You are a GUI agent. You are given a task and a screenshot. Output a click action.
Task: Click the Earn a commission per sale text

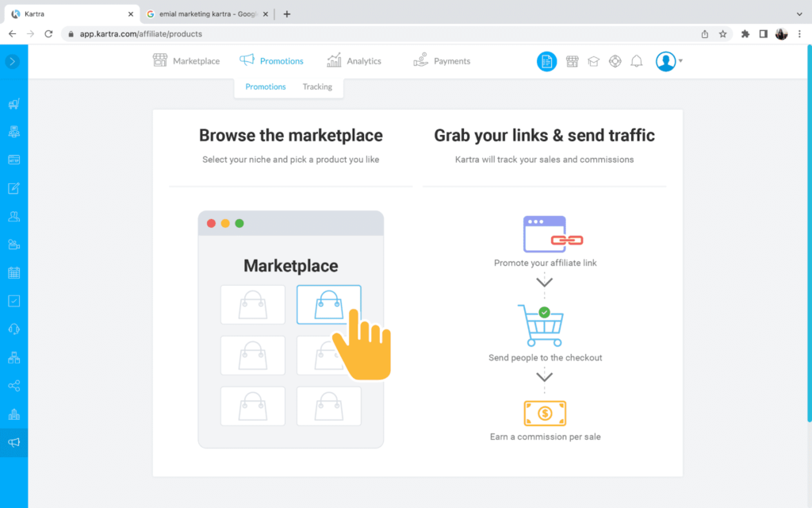[545, 437]
